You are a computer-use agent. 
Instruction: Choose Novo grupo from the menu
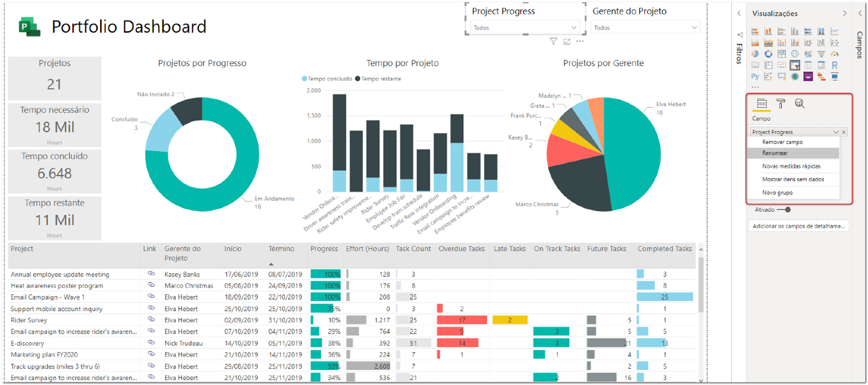[x=795, y=192]
